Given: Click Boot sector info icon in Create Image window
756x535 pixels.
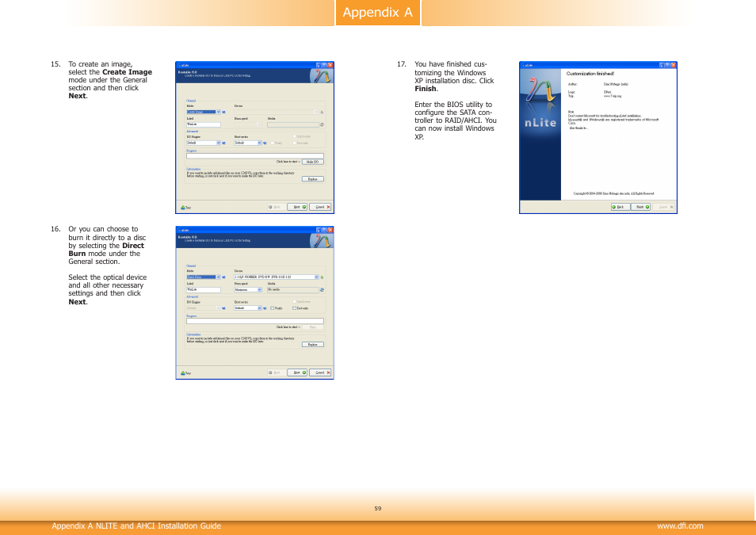Looking at the screenshot, I should click(265, 143).
